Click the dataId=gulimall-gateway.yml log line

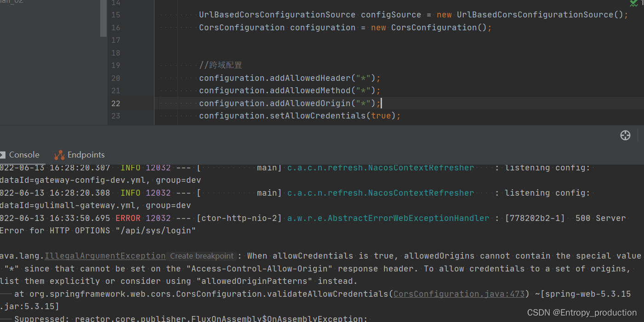point(95,205)
